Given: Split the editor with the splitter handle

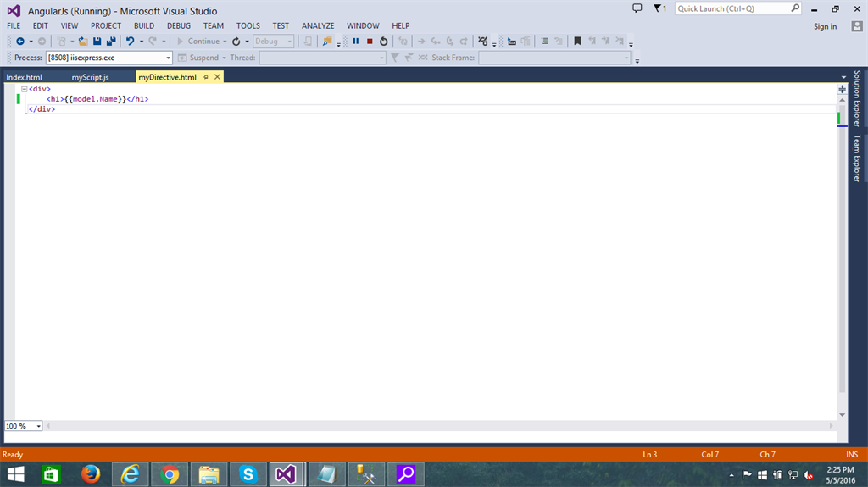Looking at the screenshot, I should tap(842, 89).
